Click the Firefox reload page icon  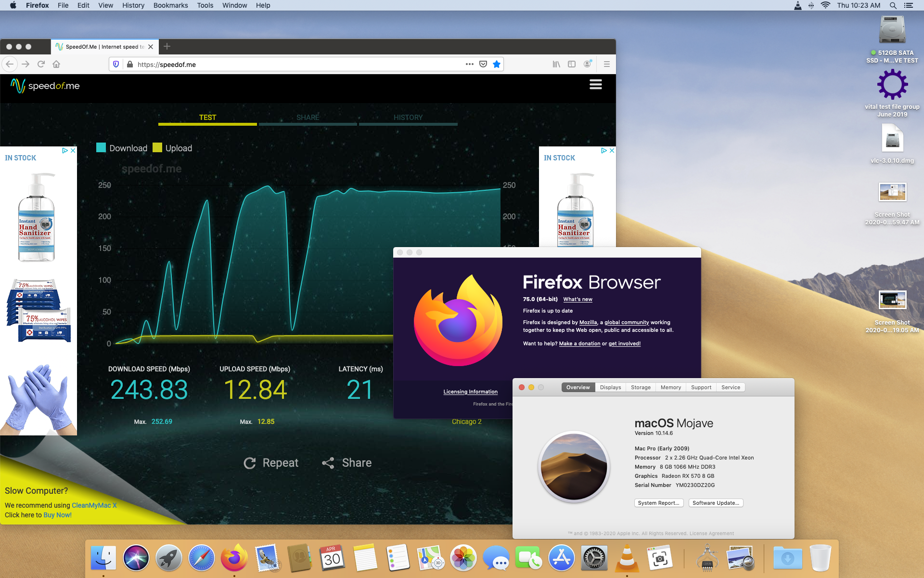41,64
